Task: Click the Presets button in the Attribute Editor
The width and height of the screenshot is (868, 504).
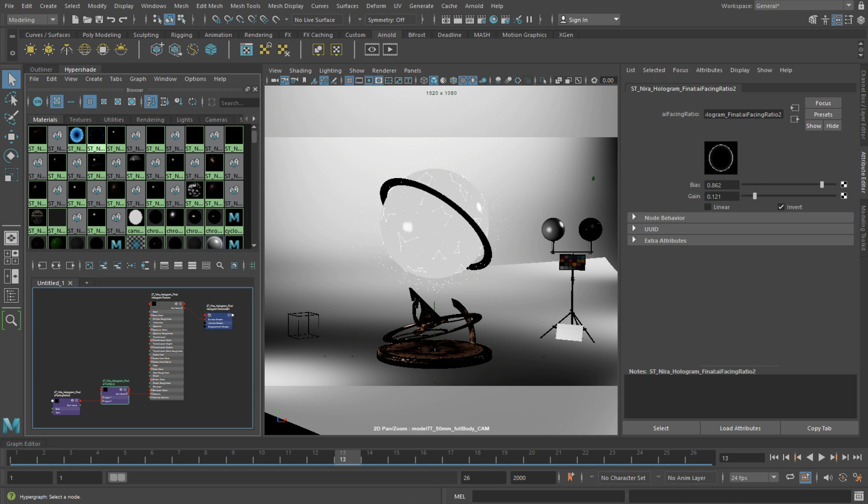Action: [823, 114]
